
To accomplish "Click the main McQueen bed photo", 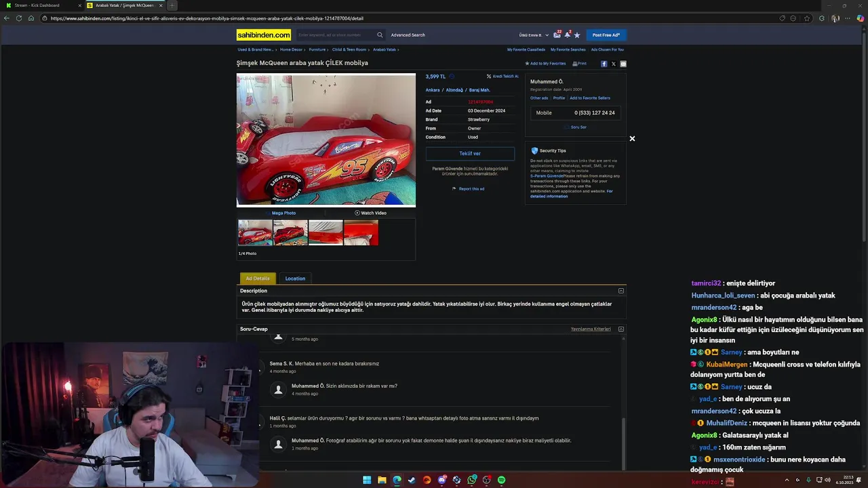I will click(326, 140).
